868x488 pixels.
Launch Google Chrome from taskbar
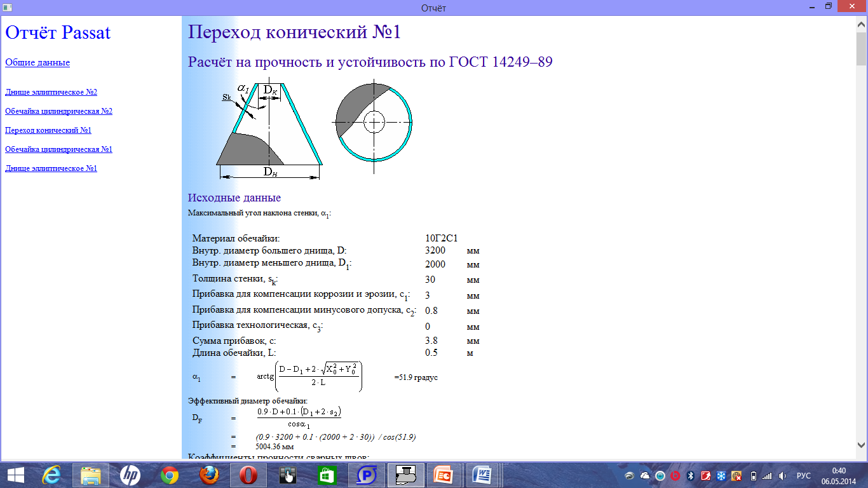click(x=170, y=475)
